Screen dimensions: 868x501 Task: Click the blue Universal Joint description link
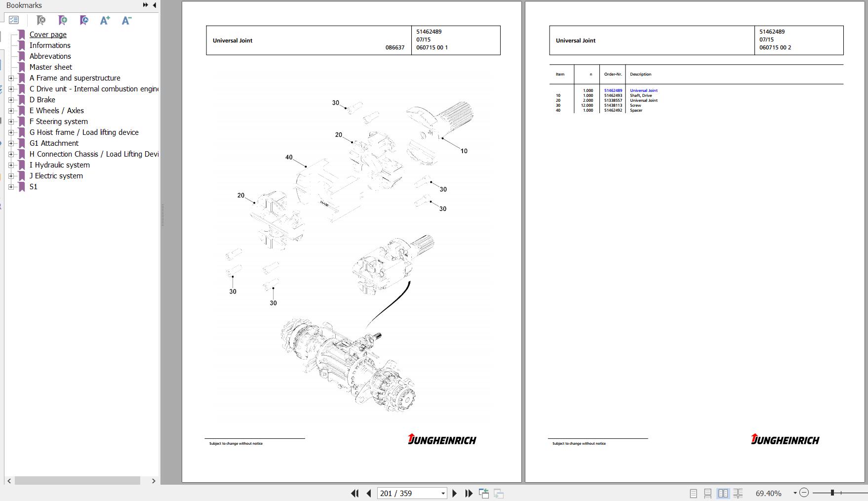point(643,90)
